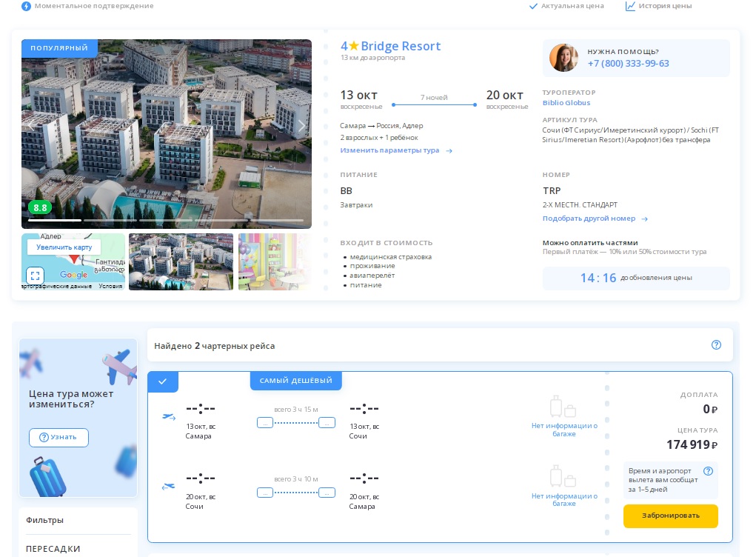Click ДОПЛАТА value 0 ₽
Viewport: 756px width, 557px height.
coord(710,410)
